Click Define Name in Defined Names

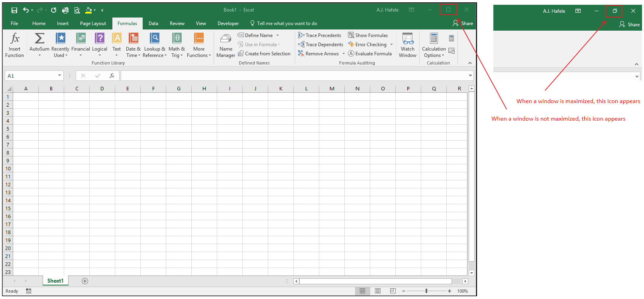pos(255,35)
